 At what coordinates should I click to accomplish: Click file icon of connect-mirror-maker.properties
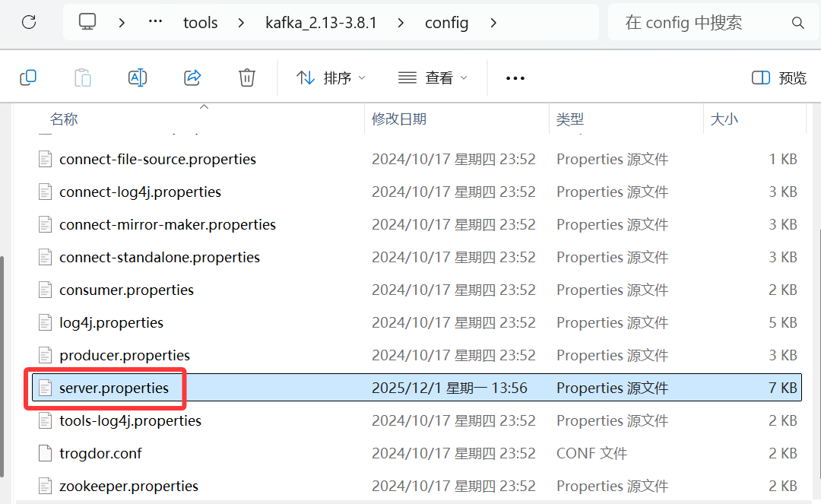click(46, 224)
